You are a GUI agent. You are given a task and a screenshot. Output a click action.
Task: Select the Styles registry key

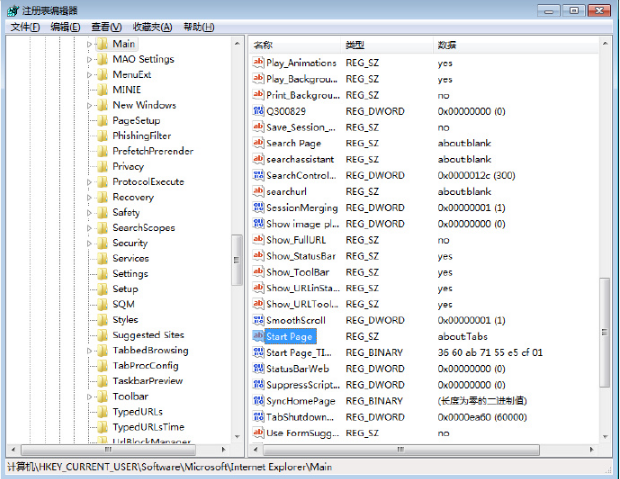tap(125, 320)
